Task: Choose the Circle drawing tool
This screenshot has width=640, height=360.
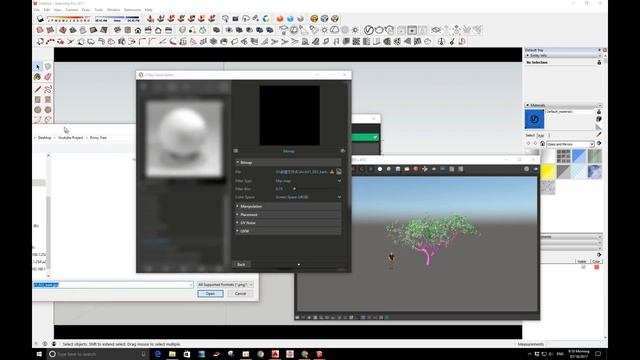Action: pos(38,110)
